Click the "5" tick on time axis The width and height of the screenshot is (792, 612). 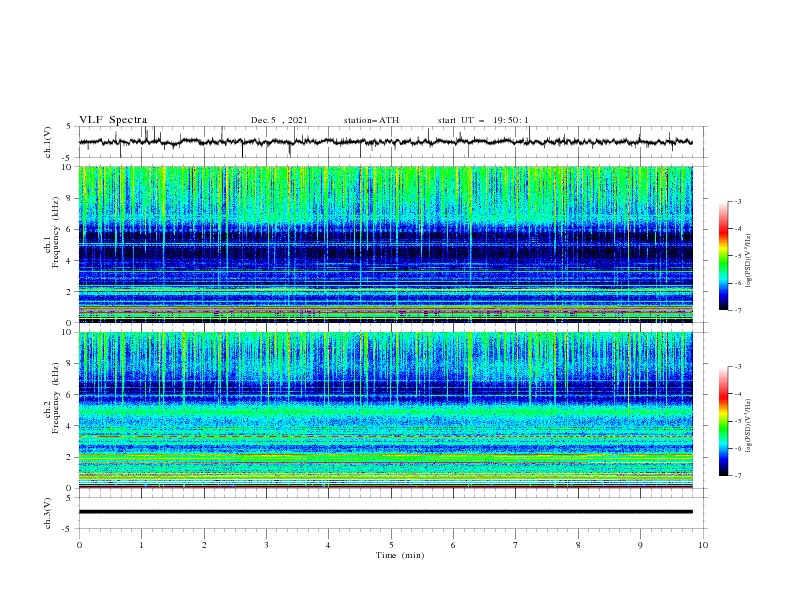[391, 545]
